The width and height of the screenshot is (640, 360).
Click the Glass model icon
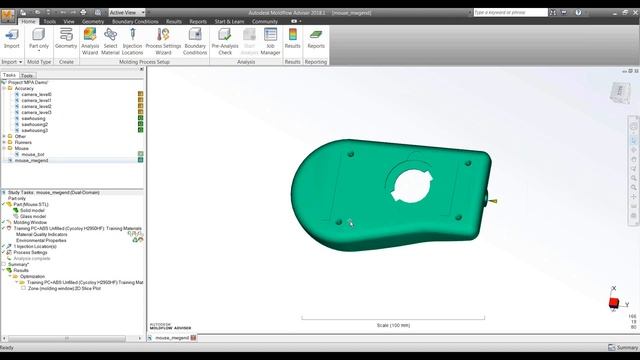pos(16,216)
